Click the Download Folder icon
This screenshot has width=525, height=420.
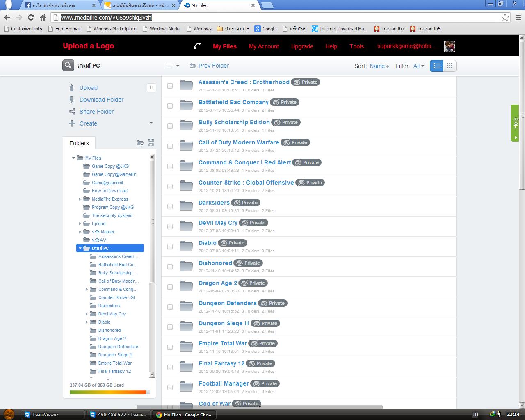coord(72,100)
